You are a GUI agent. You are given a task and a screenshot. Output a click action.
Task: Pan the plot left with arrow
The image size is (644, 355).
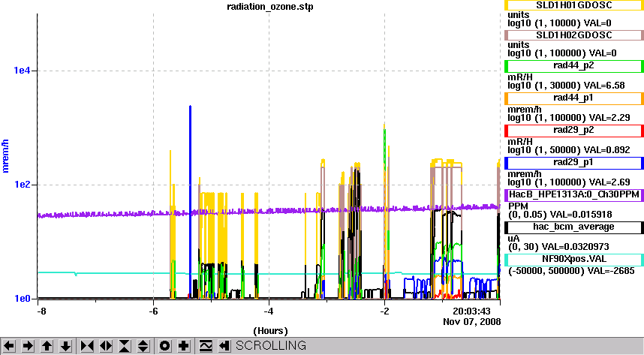[x=9, y=346]
